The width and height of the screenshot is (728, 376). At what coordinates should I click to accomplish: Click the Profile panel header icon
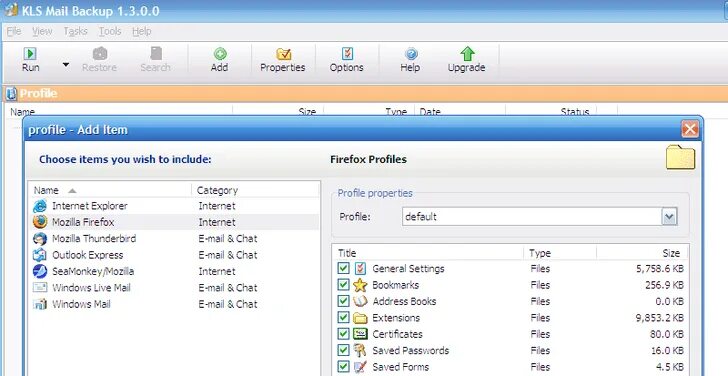coord(11,93)
